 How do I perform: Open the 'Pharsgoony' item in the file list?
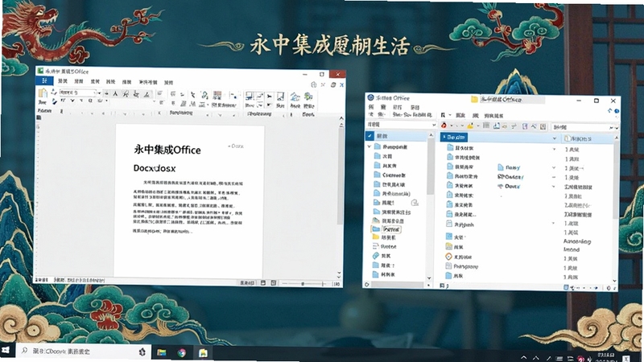coord(462,266)
